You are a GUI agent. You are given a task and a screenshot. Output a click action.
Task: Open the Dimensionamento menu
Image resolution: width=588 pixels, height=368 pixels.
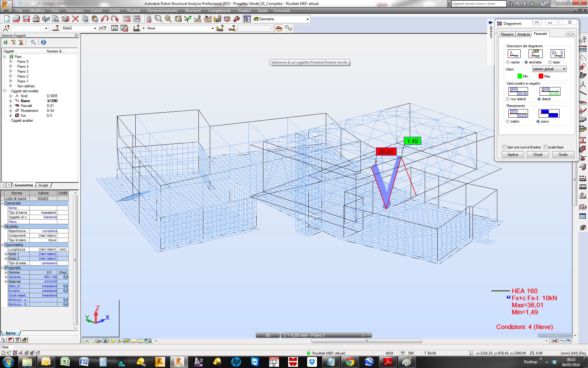point(162,11)
